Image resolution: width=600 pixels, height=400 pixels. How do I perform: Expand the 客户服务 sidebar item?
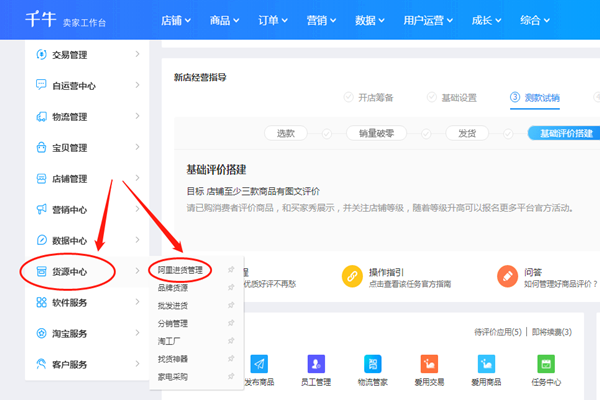87,364
